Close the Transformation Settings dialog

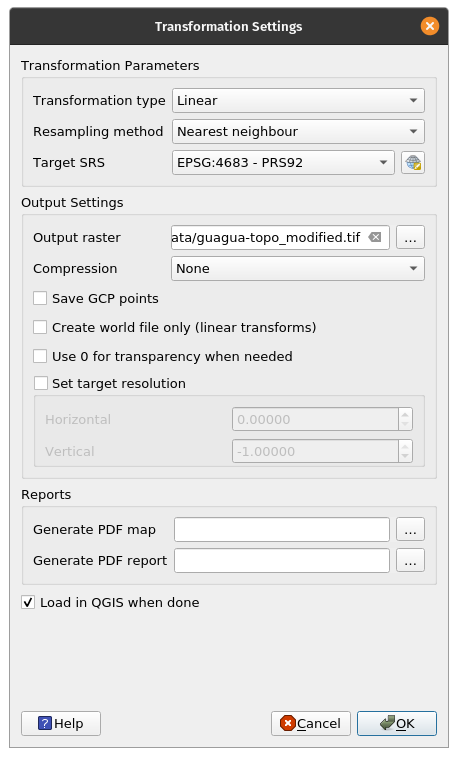click(x=430, y=26)
